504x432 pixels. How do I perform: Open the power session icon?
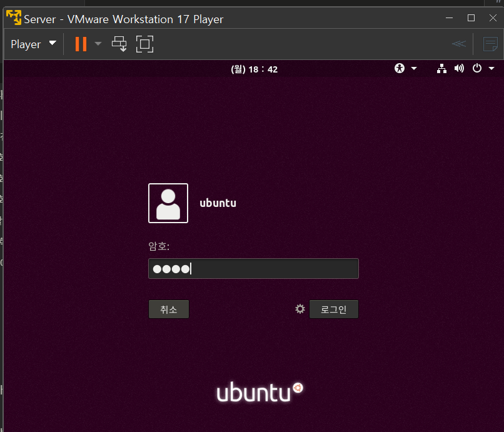[x=477, y=68]
